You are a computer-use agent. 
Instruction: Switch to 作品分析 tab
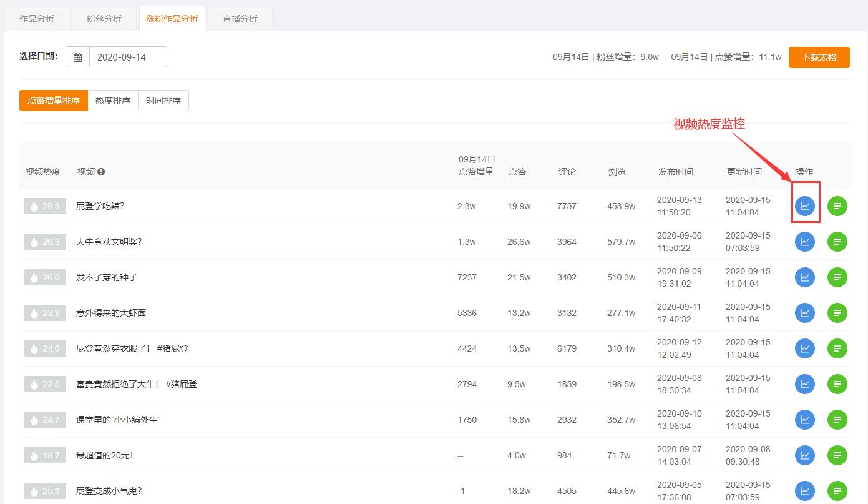37,19
